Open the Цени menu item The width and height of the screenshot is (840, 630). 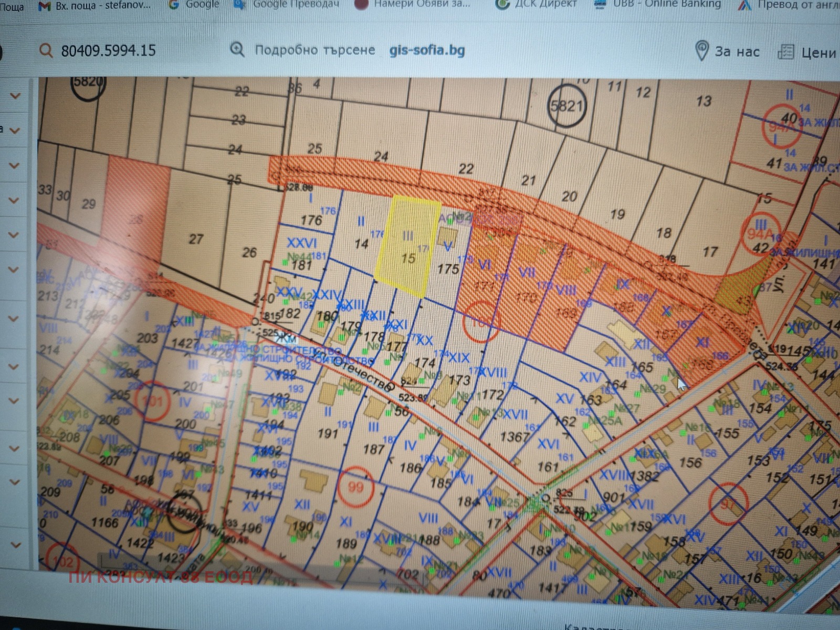[818, 53]
